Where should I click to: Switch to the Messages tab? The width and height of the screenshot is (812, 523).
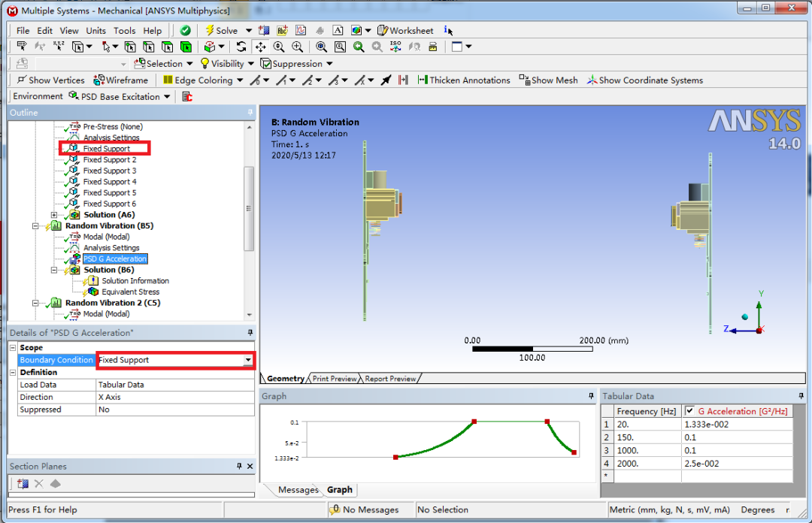tap(298, 490)
